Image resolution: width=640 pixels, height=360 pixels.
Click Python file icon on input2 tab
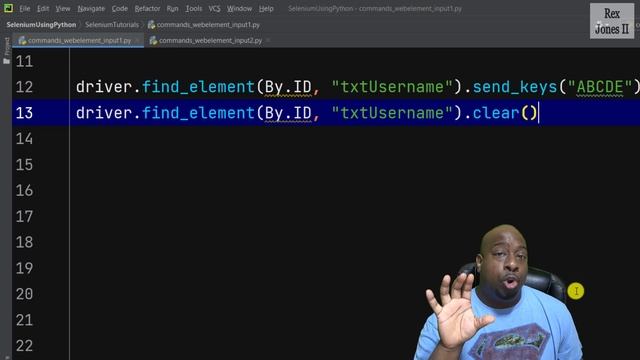153,40
